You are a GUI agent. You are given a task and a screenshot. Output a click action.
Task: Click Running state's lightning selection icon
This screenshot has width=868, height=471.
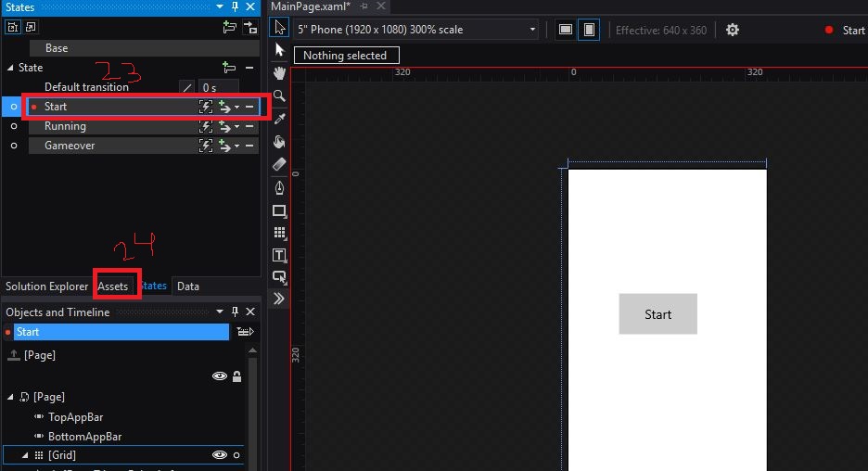205,127
